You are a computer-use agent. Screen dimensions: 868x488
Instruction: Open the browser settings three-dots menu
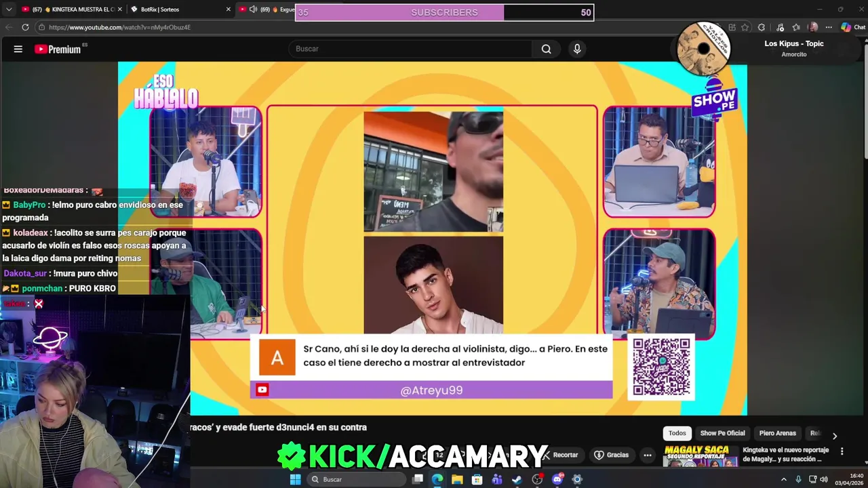(829, 27)
